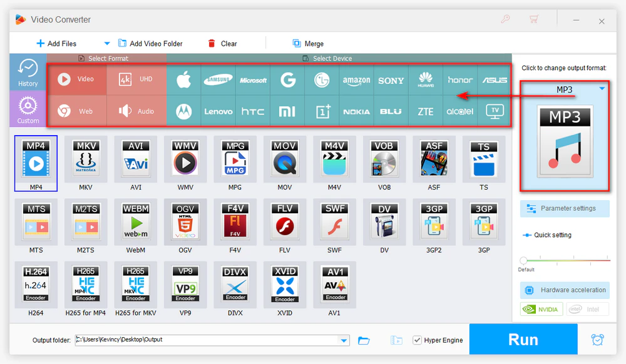Screen dimensions: 626x364
Task: Select the XVID encoder icon
Action: coord(285,285)
